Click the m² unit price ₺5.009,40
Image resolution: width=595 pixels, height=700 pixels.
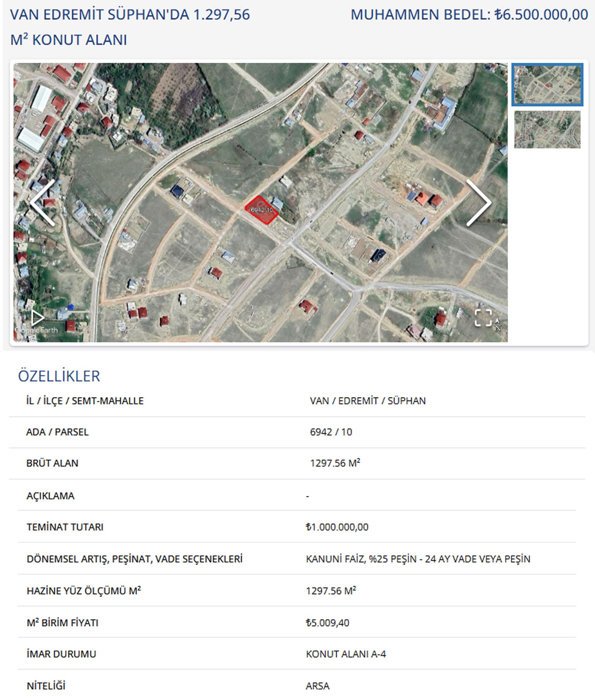click(327, 623)
